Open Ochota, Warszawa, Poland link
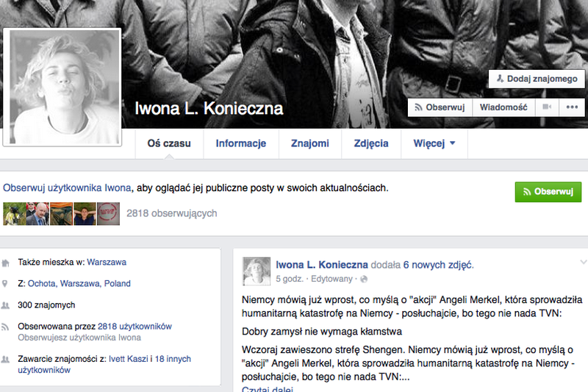588x392 pixels. (79, 284)
